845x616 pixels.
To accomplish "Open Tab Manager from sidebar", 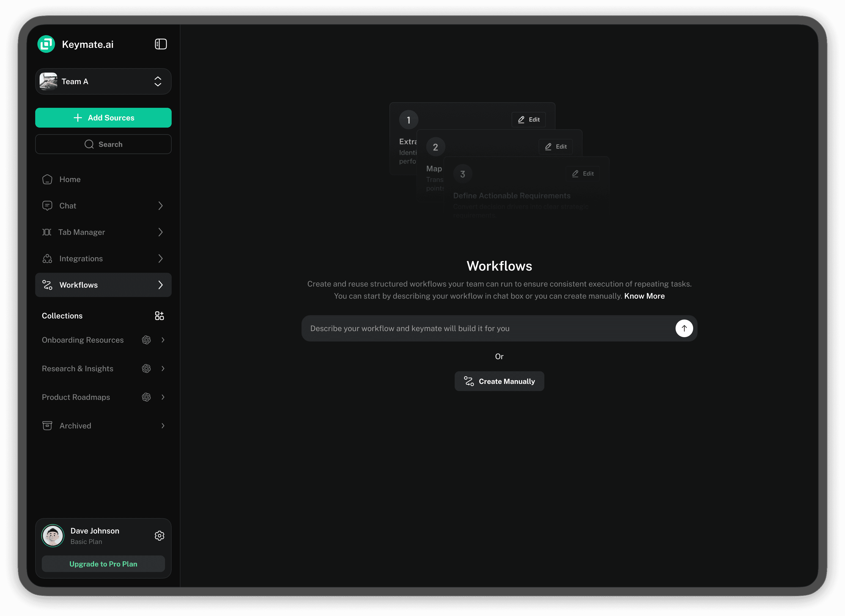I will [82, 232].
